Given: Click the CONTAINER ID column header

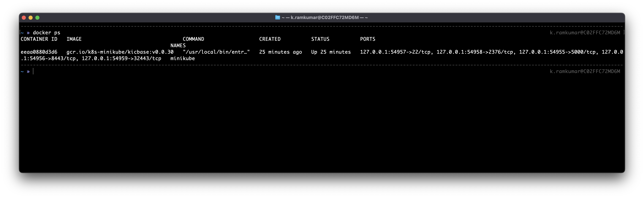Looking at the screenshot, I should (x=39, y=39).
